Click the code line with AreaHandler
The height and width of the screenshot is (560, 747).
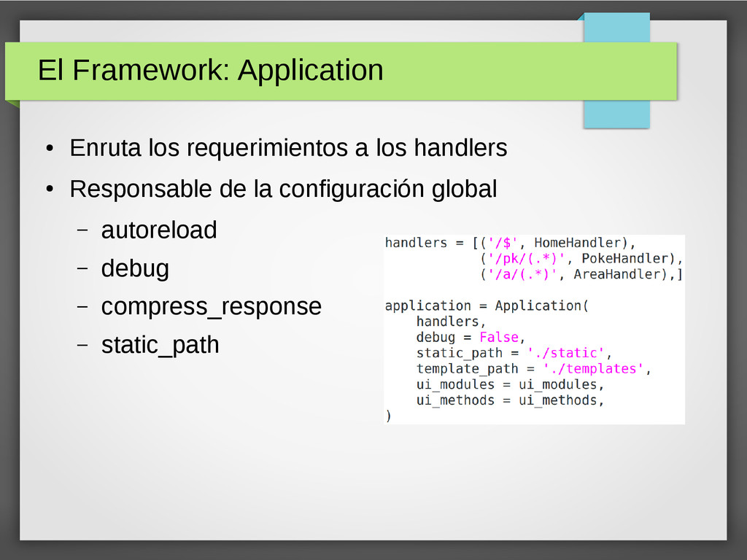581,274
